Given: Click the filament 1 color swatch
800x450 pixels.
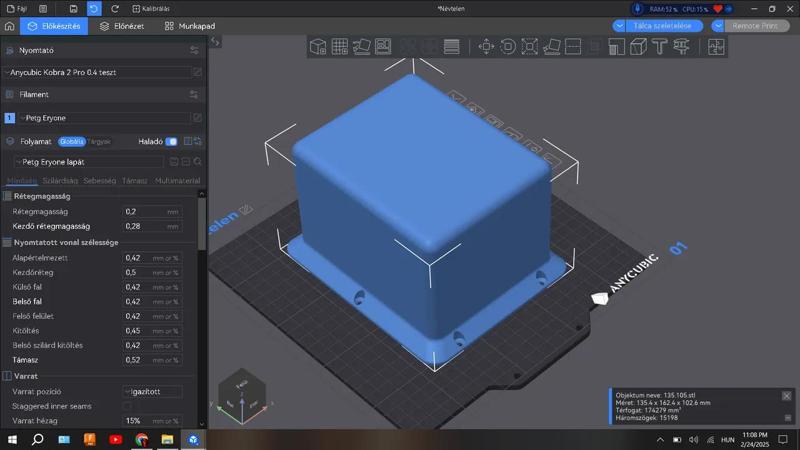Looking at the screenshot, I should point(10,118).
